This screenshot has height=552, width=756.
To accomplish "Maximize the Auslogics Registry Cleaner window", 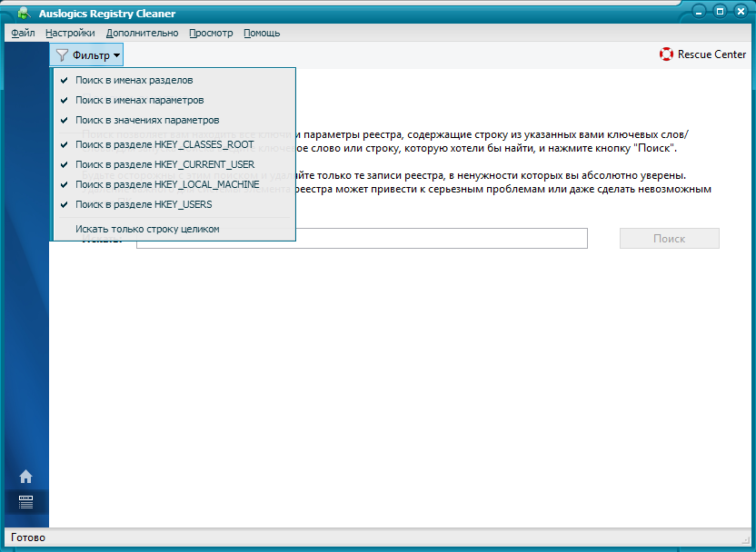I will (720, 12).
